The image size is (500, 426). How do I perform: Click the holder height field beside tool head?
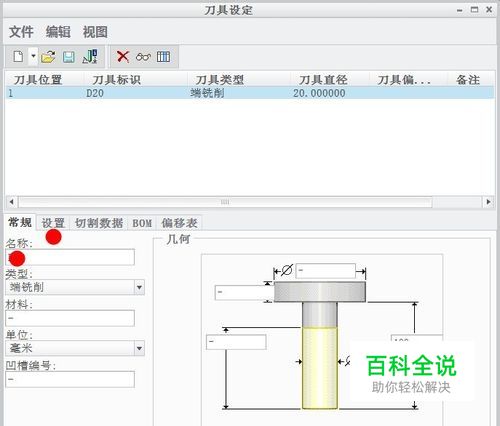click(x=244, y=293)
